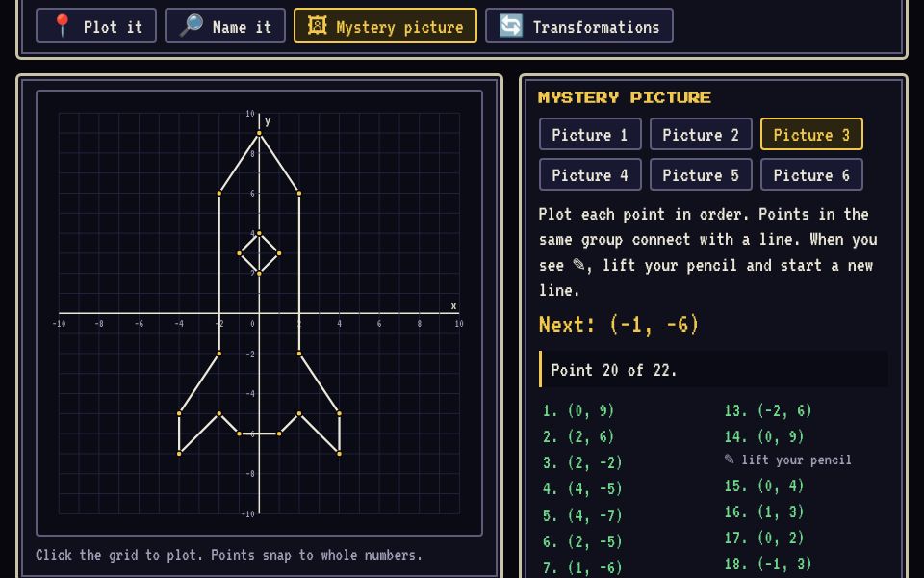This screenshot has width=924, height=578.
Task: Click the pushpin icon on Plot it
Action: click(x=62, y=26)
